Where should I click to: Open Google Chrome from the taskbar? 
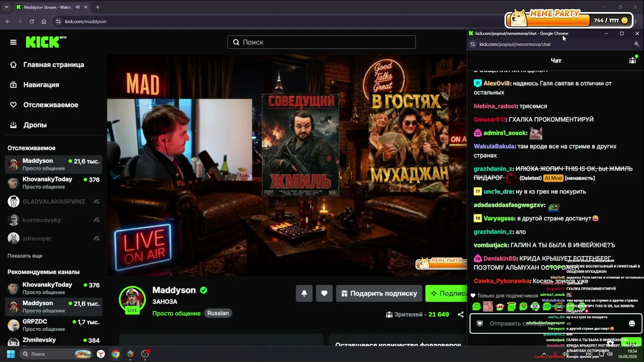(x=116, y=354)
